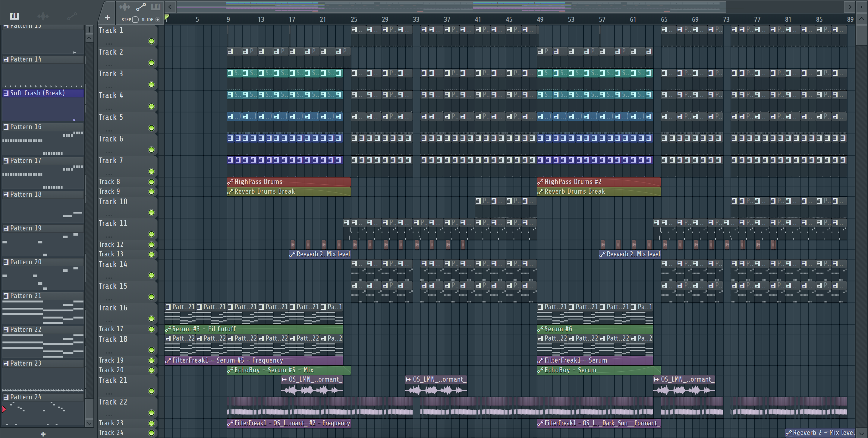Image resolution: width=868 pixels, height=438 pixels.
Task: Click the plus button beside the STEP option
Action: [108, 18]
